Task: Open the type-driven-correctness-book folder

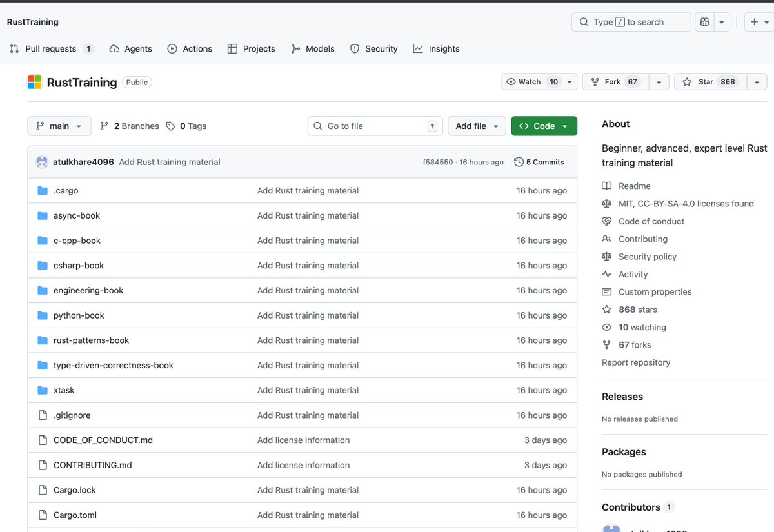Action: tap(114, 365)
